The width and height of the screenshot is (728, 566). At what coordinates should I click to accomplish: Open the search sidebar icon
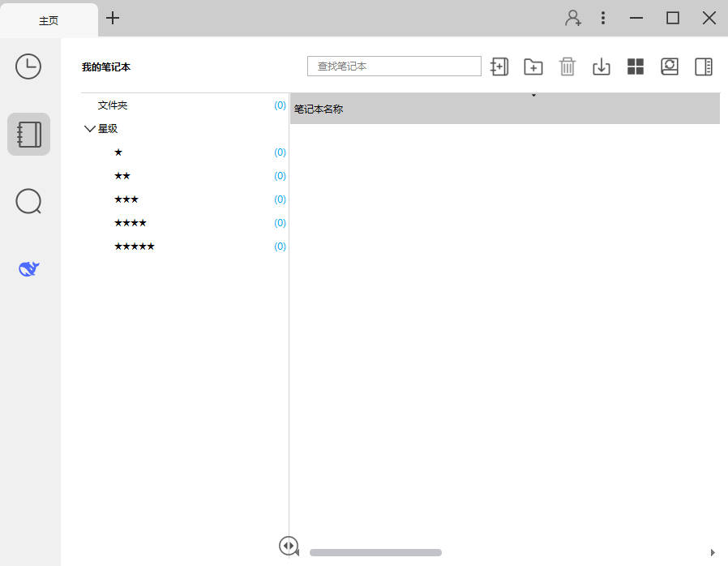pyautogui.click(x=29, y=202)
